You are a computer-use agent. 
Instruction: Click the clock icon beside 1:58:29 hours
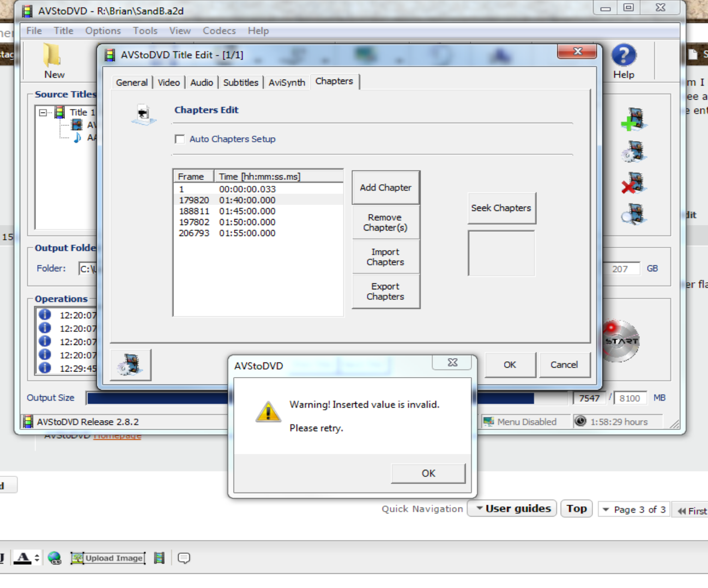point(580,421)
